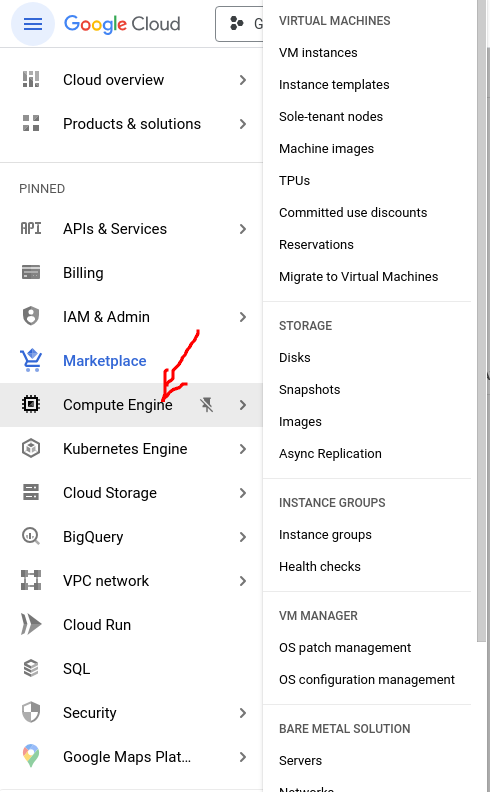Screen dimensions: 490x792
Task: Click the SQL label
Action: (76, 669)
